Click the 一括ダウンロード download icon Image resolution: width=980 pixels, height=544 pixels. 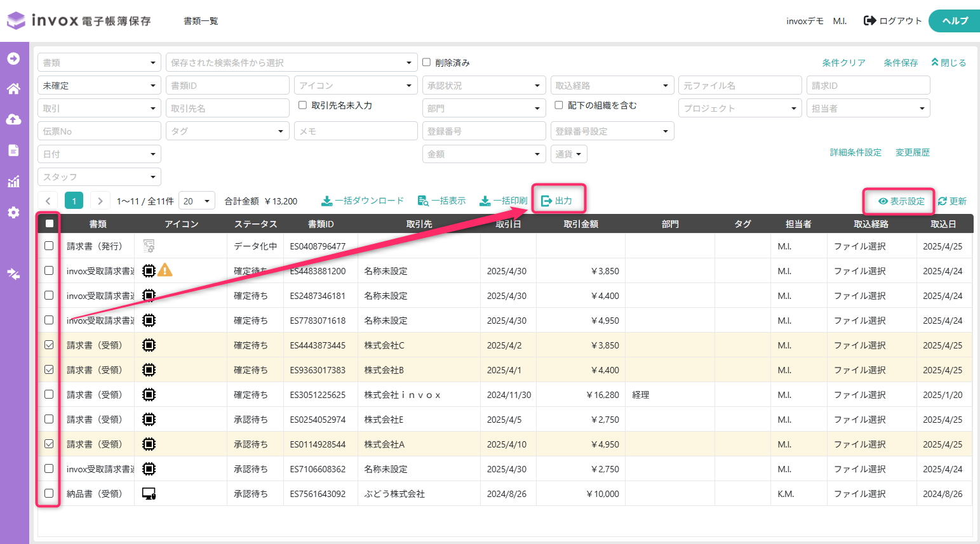click(x=326, y=201)
